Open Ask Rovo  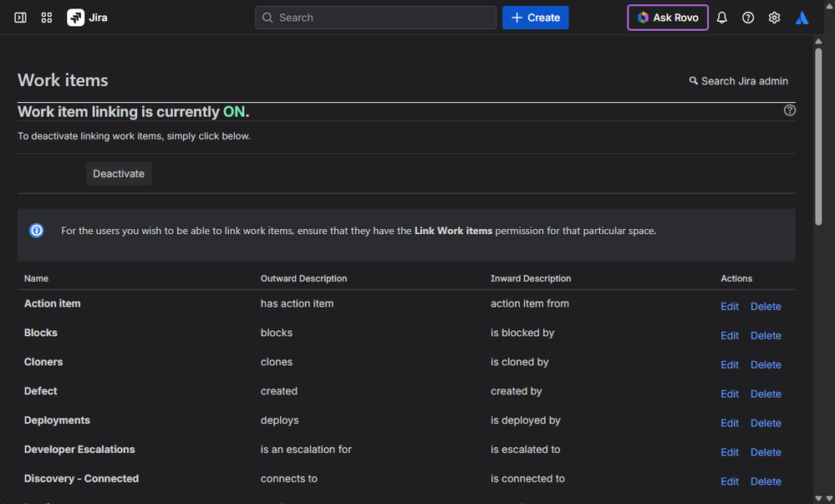668,18
